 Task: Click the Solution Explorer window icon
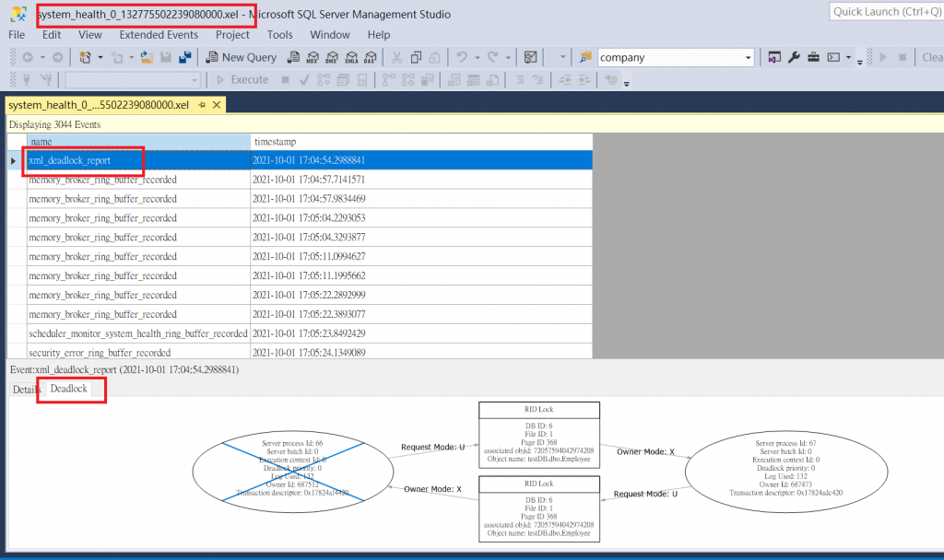point(774,57)
